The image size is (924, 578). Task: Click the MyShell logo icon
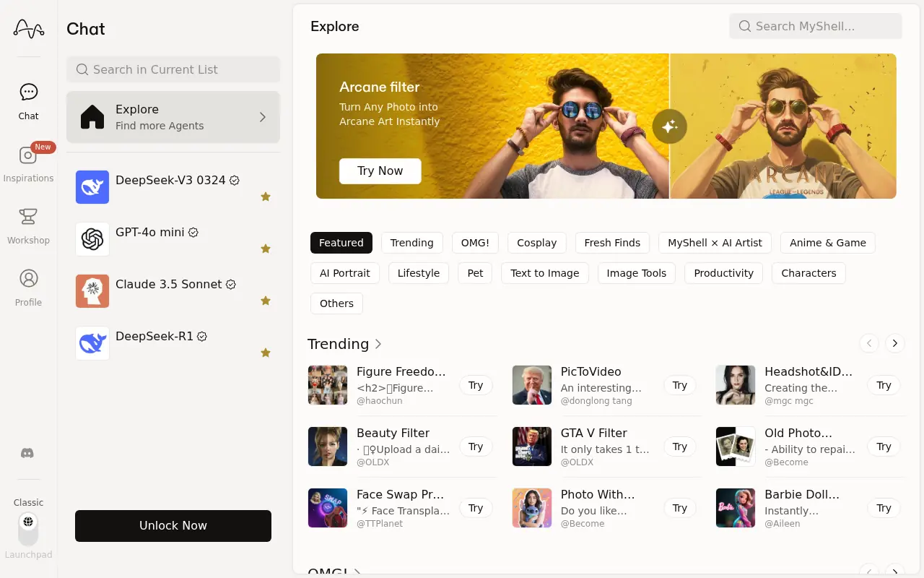point(29,29)
